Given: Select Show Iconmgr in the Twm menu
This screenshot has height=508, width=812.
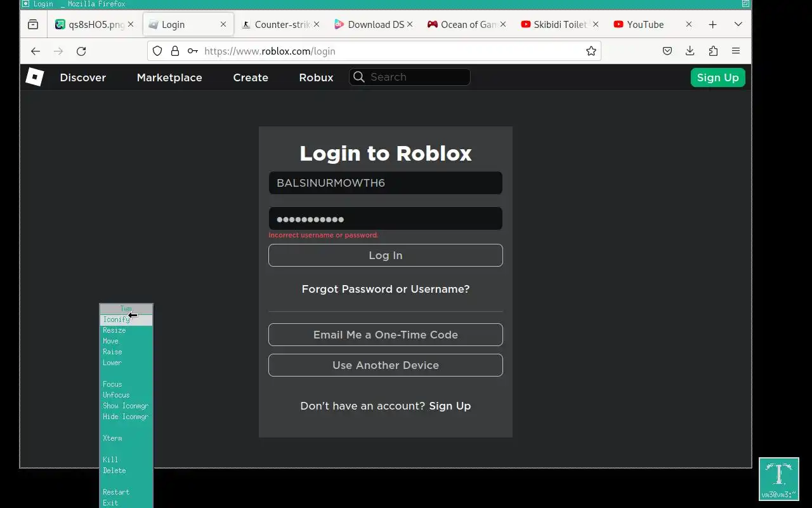Looking at the screenshot, I should 126,406.
